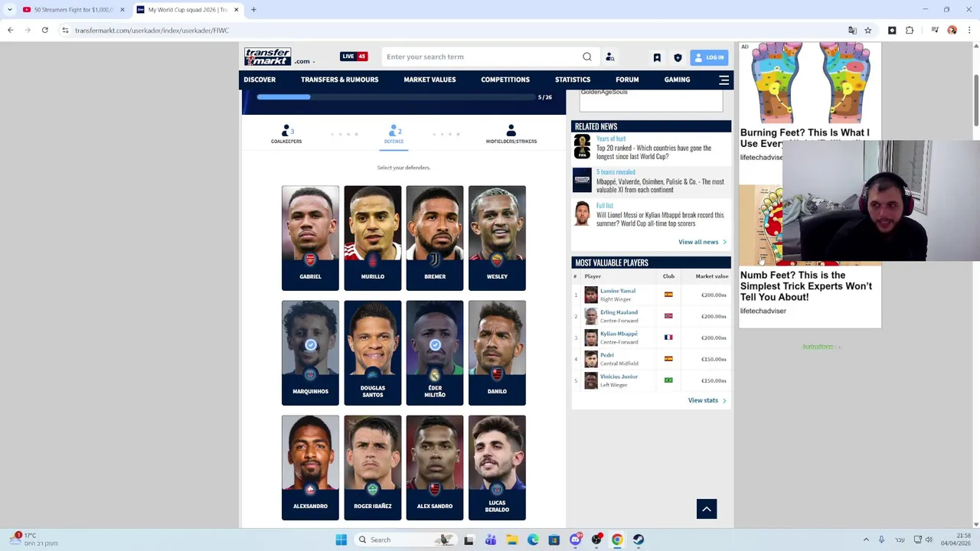Select the Danilo player card
Viewport: 980px width, 551px height.
497,353
